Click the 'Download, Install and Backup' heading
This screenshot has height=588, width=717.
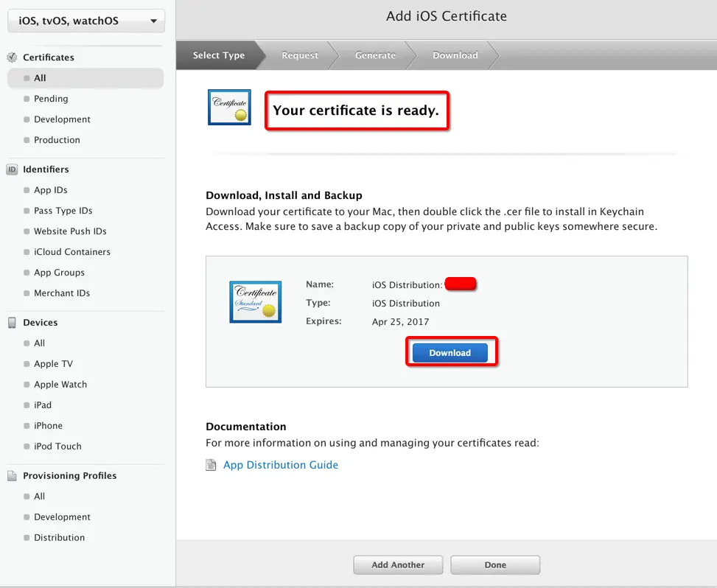coord(284,196)
